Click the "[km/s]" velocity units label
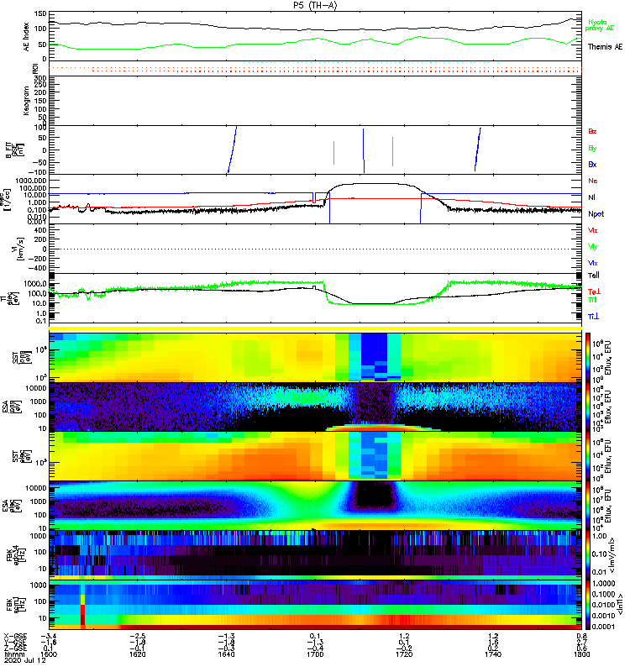The height and width of the screenshot is (672, 630). [x=19, y=249]
